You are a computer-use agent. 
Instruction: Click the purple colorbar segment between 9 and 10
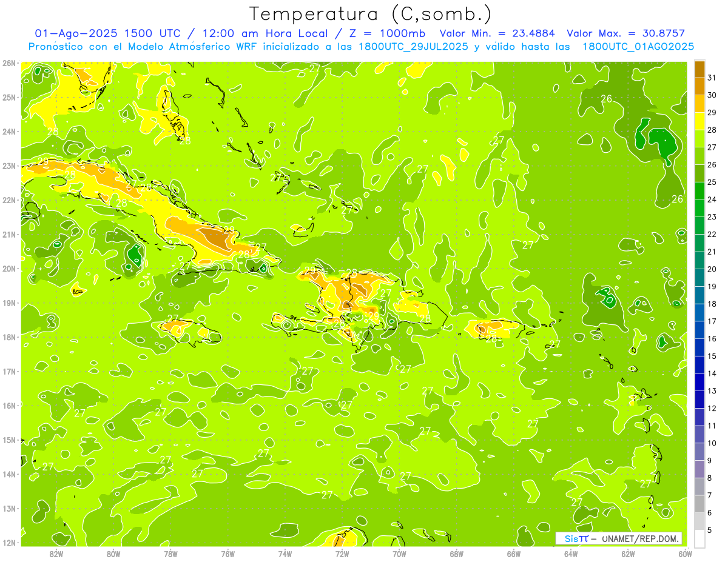click(x=699, y=452)
